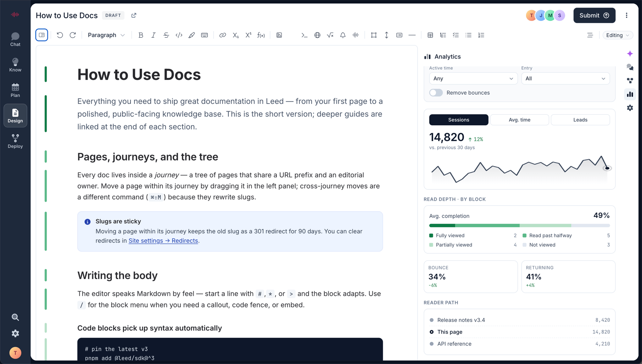Go to Design in the sidebar

click(x=15, y=116)
